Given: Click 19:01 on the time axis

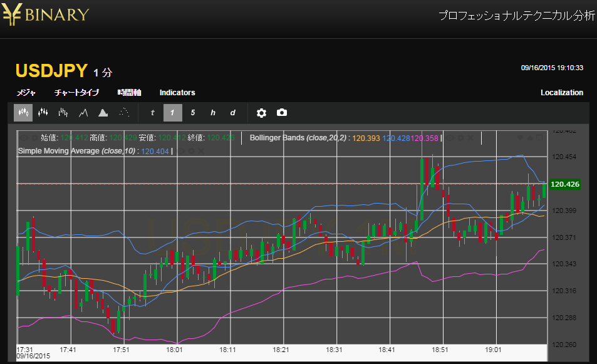Looking at the screenshot, I should coord(494,350).
